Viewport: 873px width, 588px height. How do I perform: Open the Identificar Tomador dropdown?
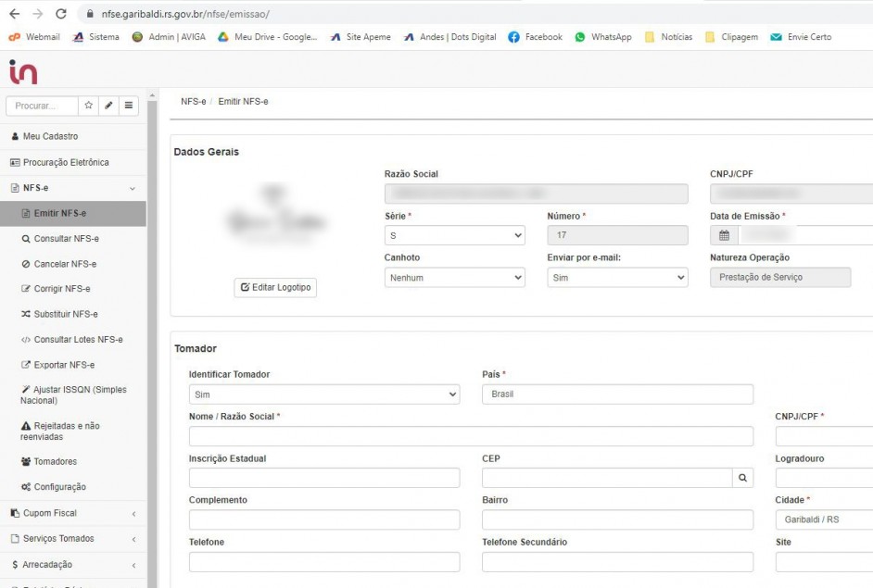coord(323,394)
